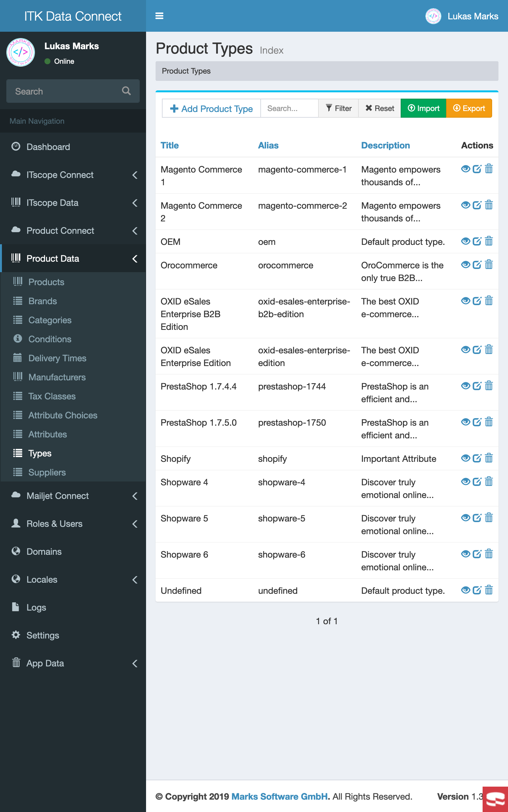Apply the Filter button

point(338,108)
